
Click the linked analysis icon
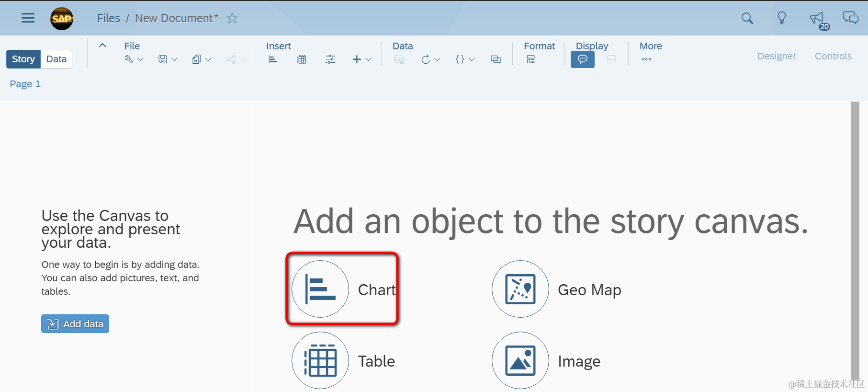point(496,59)
